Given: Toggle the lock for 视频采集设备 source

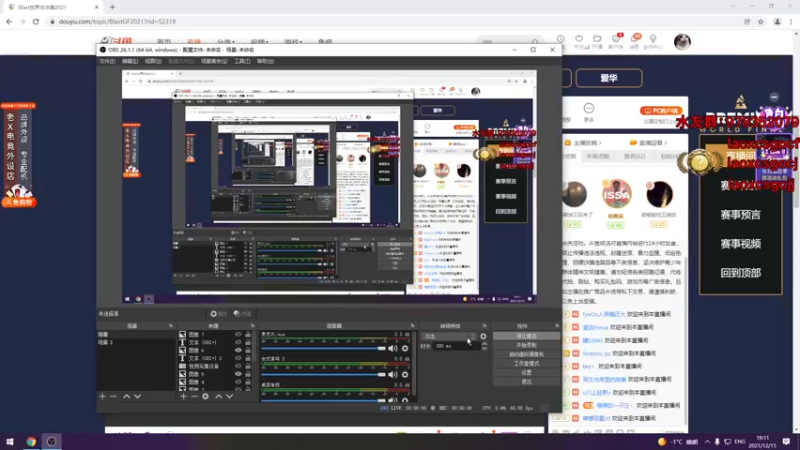Looking at the screenshot, I should click(x=248, y=366).
